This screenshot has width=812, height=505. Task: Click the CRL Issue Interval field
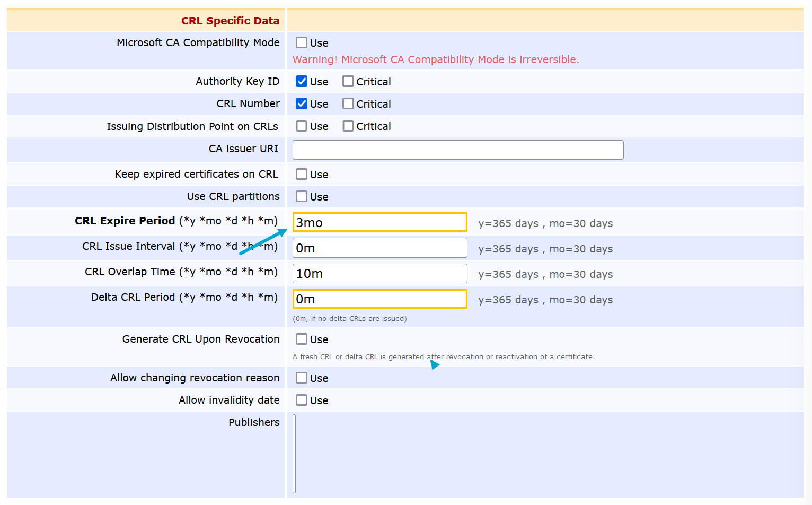pos(379,248)
